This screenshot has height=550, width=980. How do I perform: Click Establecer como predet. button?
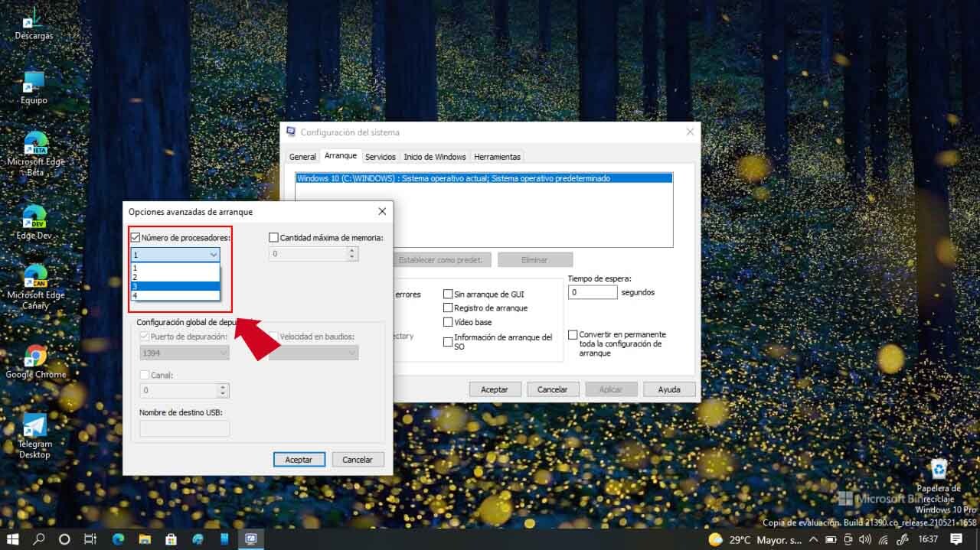click(x=440, y=260)
